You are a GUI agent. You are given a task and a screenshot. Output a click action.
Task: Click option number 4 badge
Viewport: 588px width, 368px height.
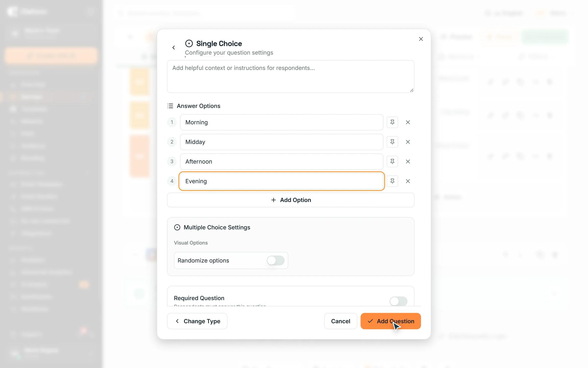coord(172,181)
